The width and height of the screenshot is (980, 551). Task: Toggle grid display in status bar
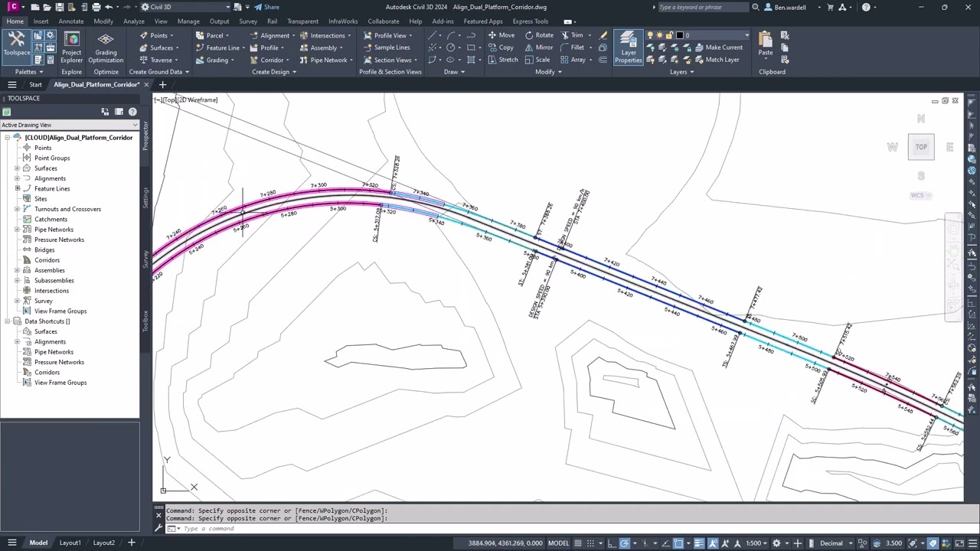(578, 543)
